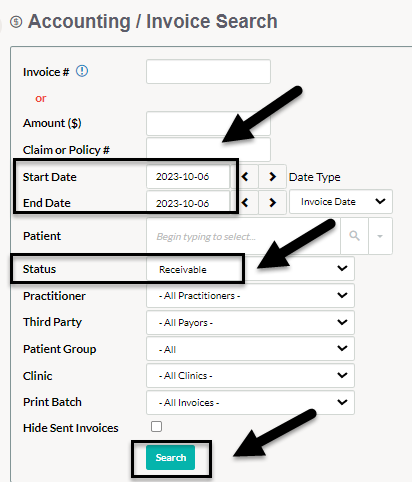Move Start Date back one day
The width and height of the screenshot is (412, 482).
(245, 176)
